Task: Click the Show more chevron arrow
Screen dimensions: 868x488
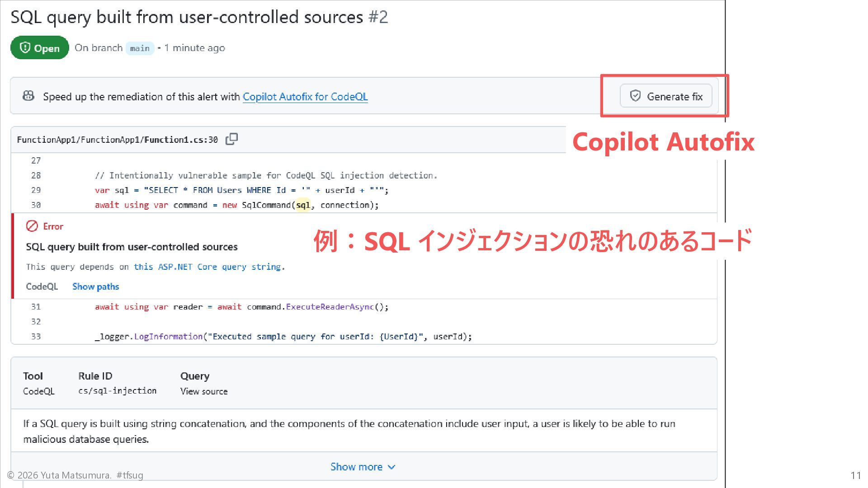Action: (392, 467)
